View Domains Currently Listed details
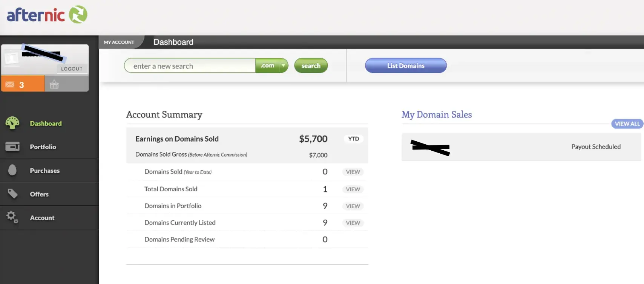 pos(353,223)
